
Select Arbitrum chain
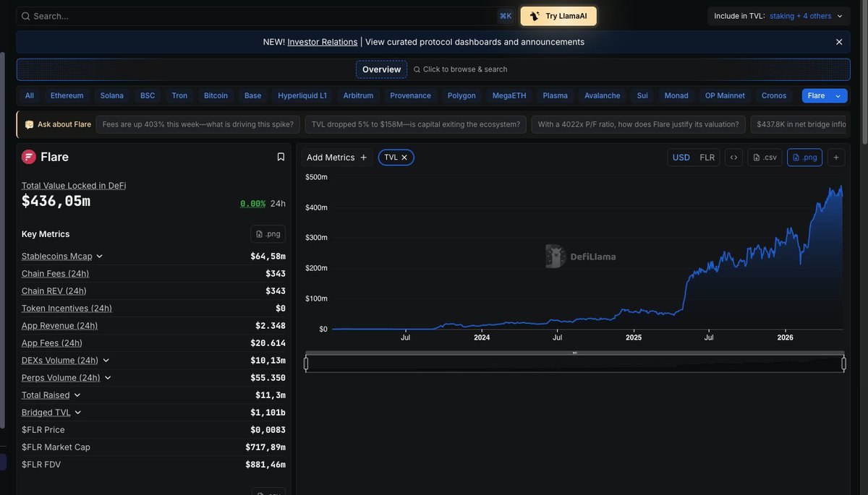click(358, 95)
